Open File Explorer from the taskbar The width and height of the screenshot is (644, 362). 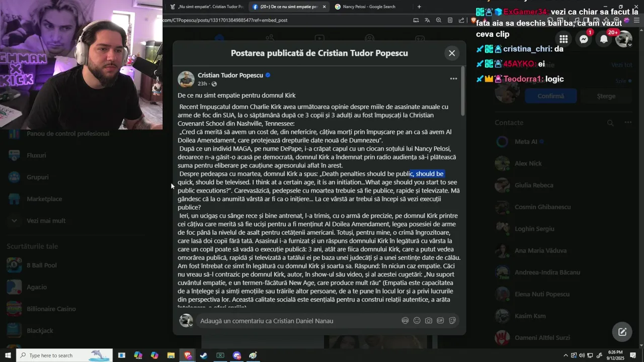coord(171,355)
